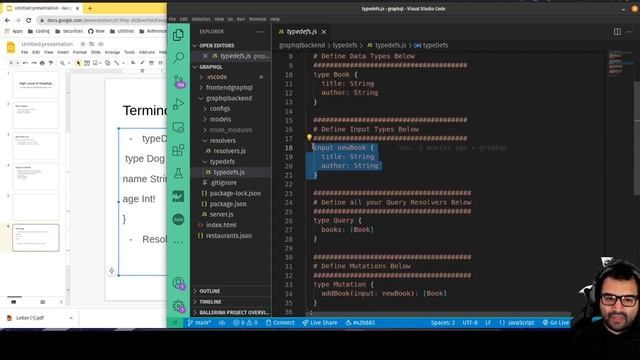Open Explorer panel more actions ellipsis
Viewport: 640px width, 360px height.
pos(260,31)
